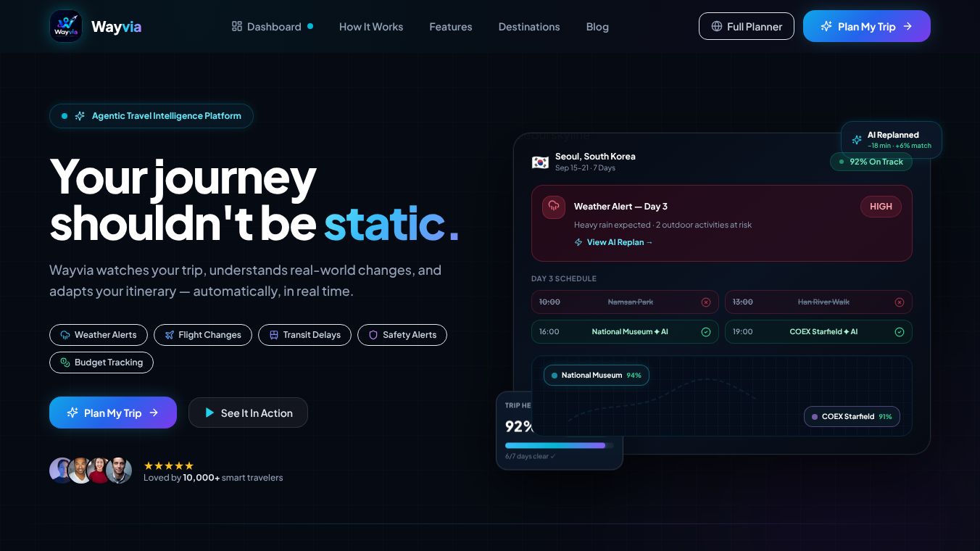This screenshot has height=551, width=980.
Task: Click the Agentic Travel Intelligence Platform badge
Action: click(151, 116)
